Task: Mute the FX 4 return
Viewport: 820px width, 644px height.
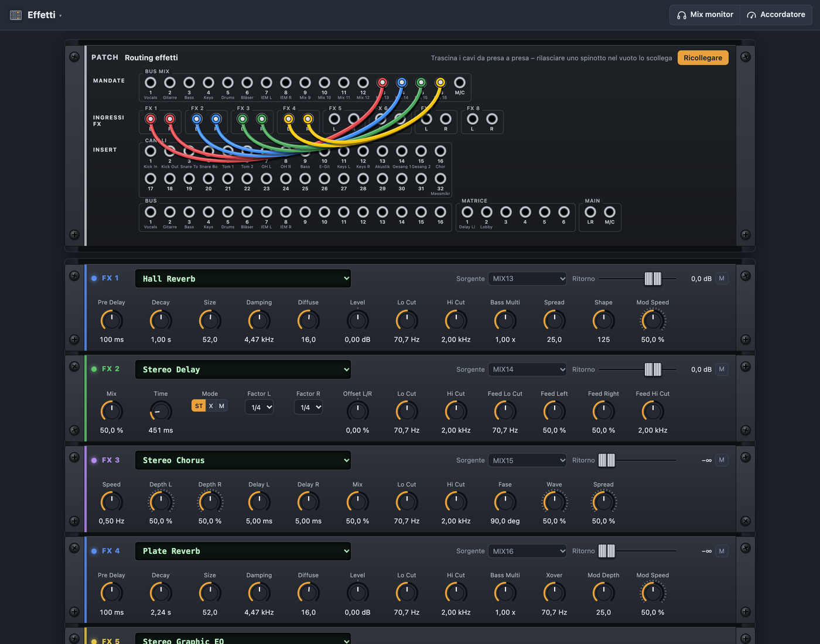Action: pyautogui.click(x=722, y=551)
